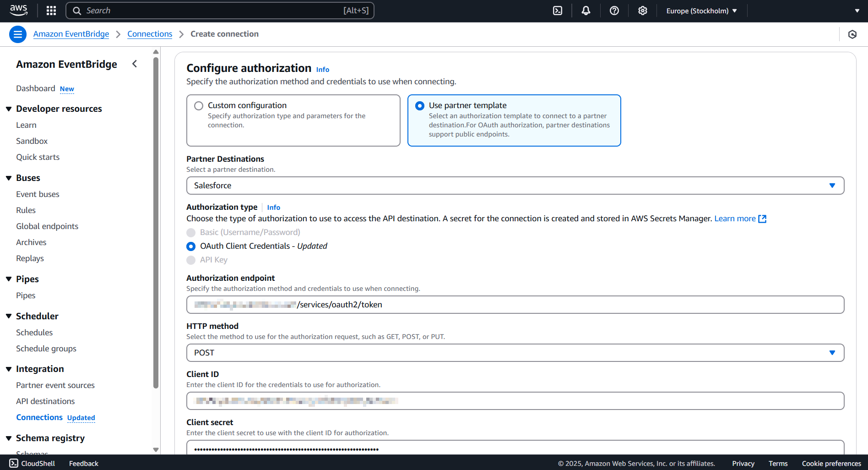Screen dimensions: 868x470
Task: Toggle the hamburger navigation menu
Action: (18, 34)
